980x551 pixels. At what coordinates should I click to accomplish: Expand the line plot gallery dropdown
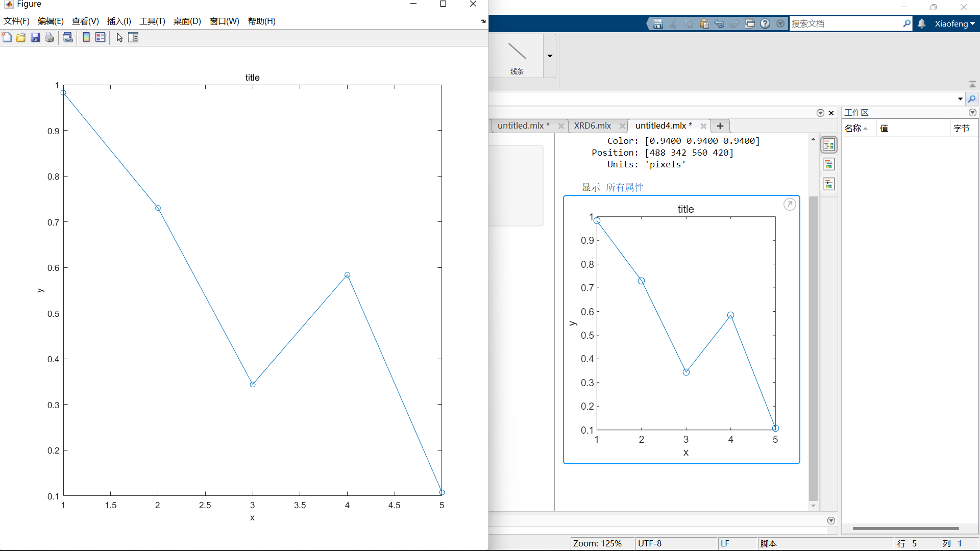[x=550, y=56]
